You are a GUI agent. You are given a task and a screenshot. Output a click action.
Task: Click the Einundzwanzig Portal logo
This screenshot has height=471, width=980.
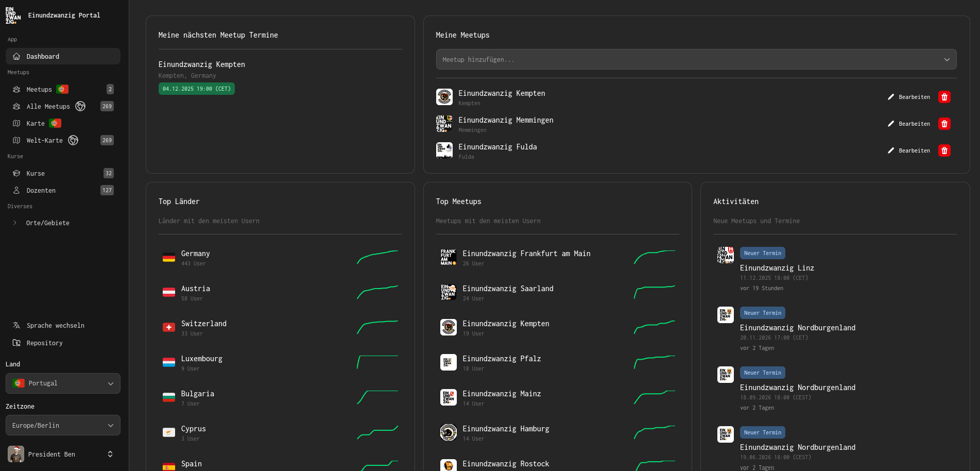click(x=13, y=15)
